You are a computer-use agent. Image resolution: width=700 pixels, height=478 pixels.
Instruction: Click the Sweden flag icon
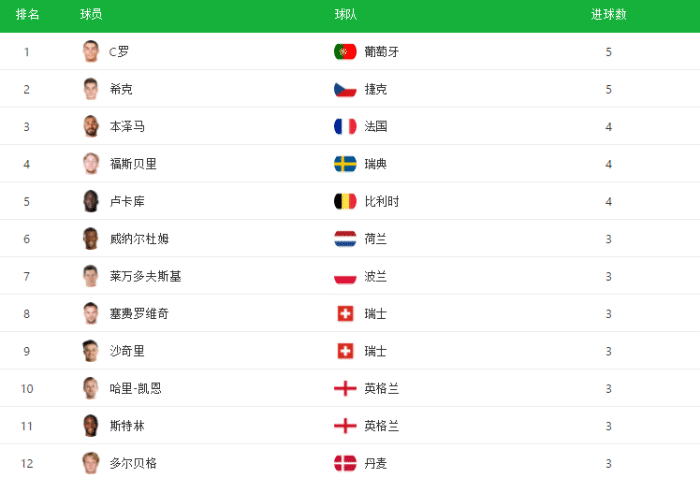click(345, 164)
